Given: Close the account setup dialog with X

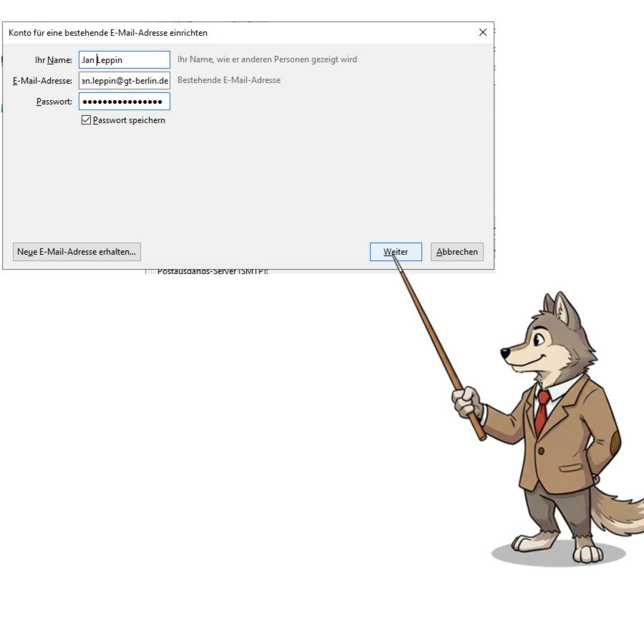Looking at the screenshot, I should pos(482,32).
